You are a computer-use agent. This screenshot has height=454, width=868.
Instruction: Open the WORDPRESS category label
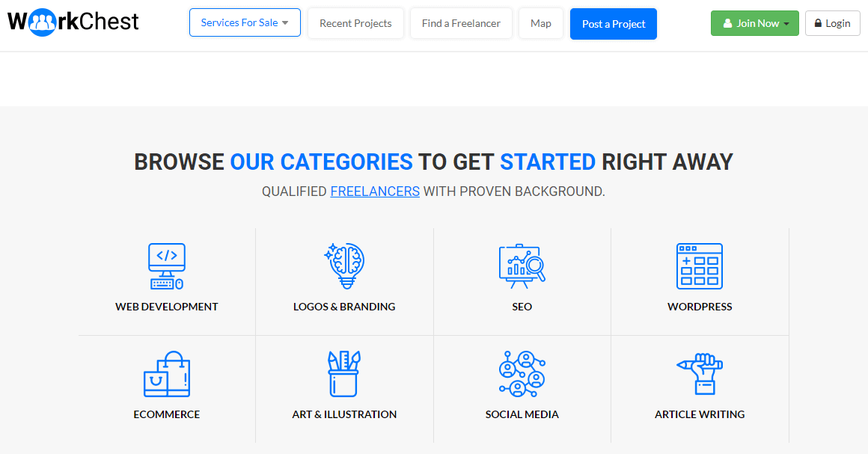click(x=700, y=307)
